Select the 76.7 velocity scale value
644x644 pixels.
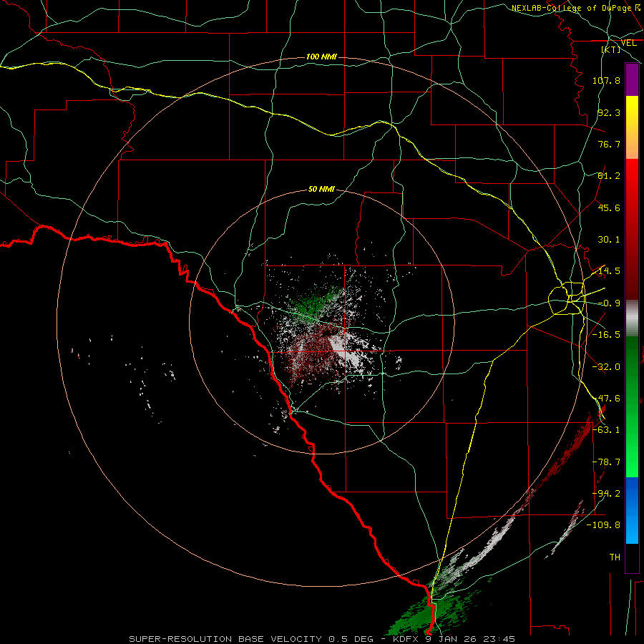pyautogui.click(x=609, y=144)
